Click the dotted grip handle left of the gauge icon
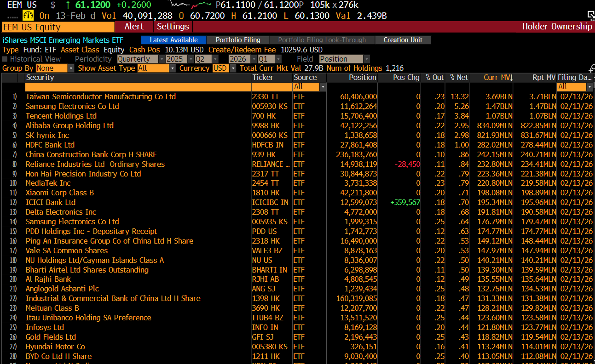This screenshot has width=595, height=364. [12, 17]
